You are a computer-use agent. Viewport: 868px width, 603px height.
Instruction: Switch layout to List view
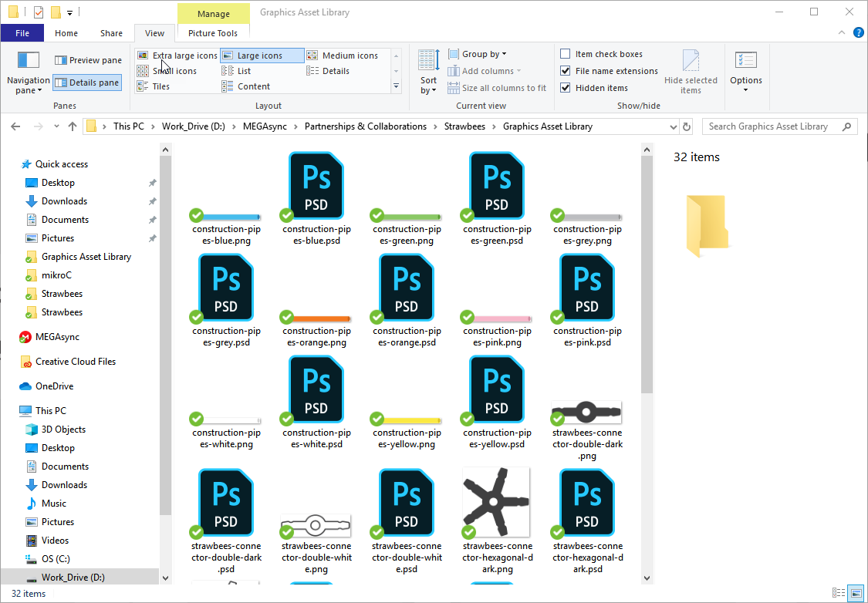pos(236,71)
